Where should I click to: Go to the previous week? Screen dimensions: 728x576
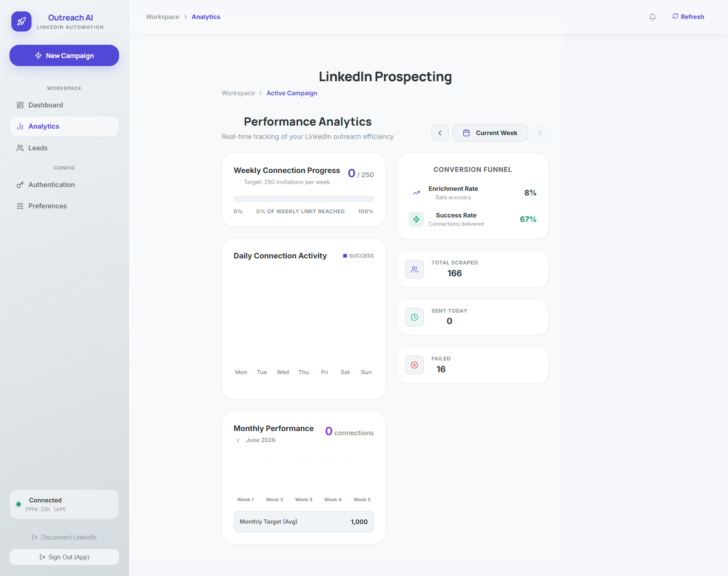coord(440,133)
